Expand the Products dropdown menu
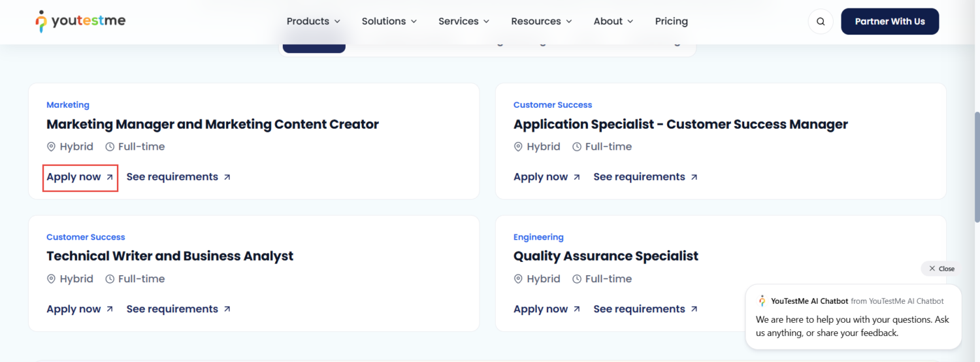The height and width of the screenshot is (362, 980). 313,22
